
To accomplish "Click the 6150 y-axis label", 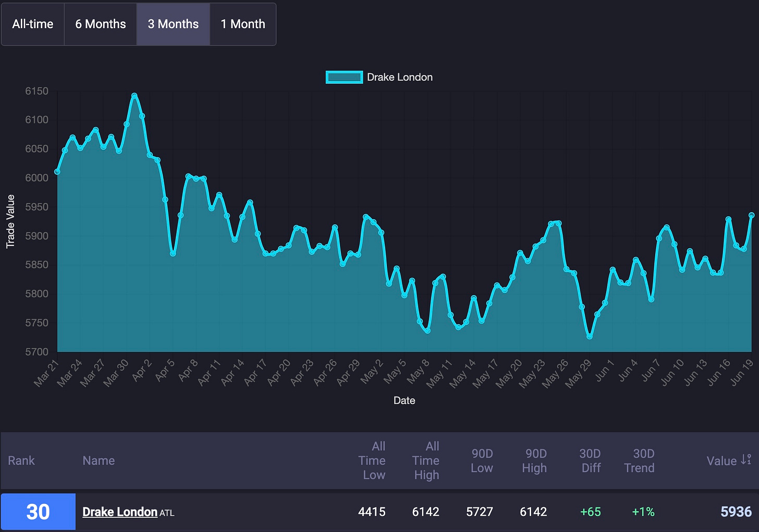I will click(36, 91).
